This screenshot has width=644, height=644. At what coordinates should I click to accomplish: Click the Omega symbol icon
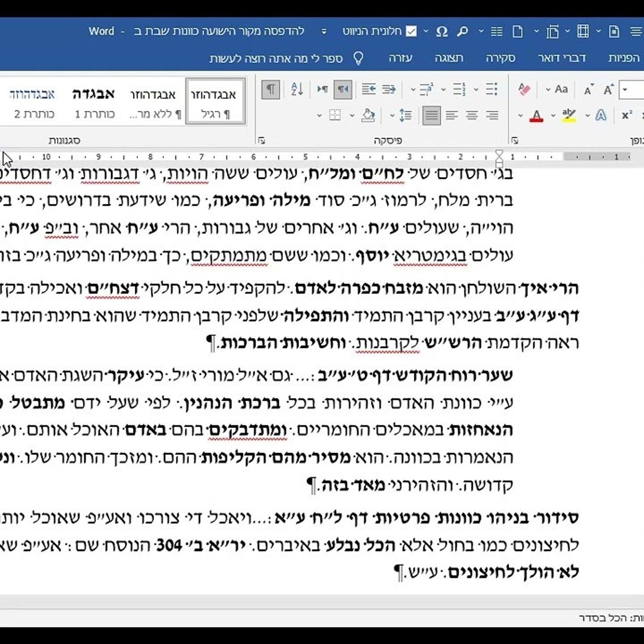[442, 31]
